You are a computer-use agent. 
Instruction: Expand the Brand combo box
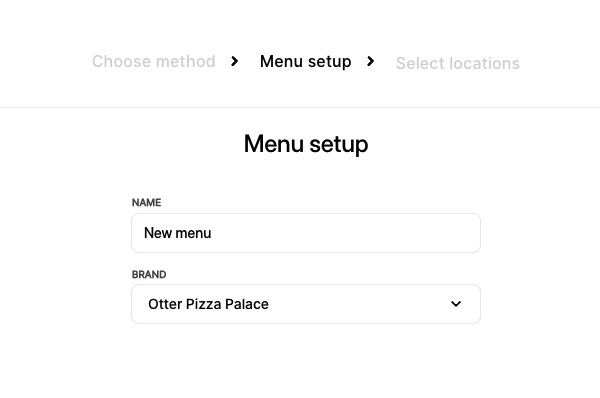(306, 304)
